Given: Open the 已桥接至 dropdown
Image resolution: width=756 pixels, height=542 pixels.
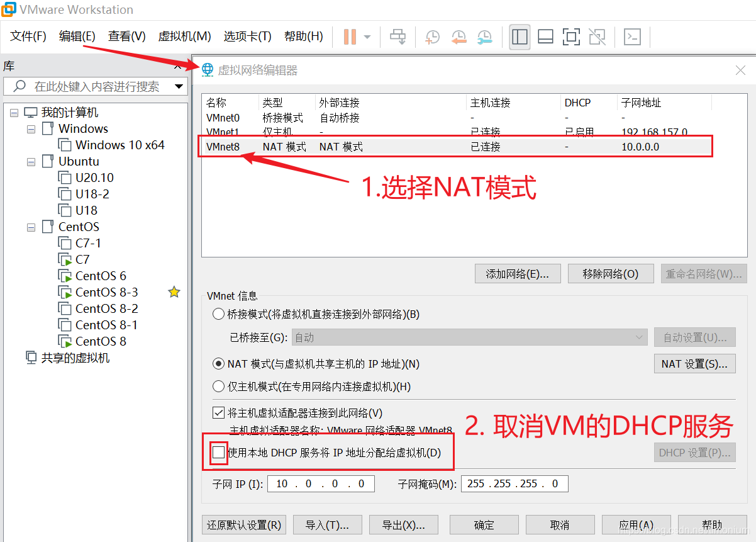Looking at the screenshot, I should (469, 337).
